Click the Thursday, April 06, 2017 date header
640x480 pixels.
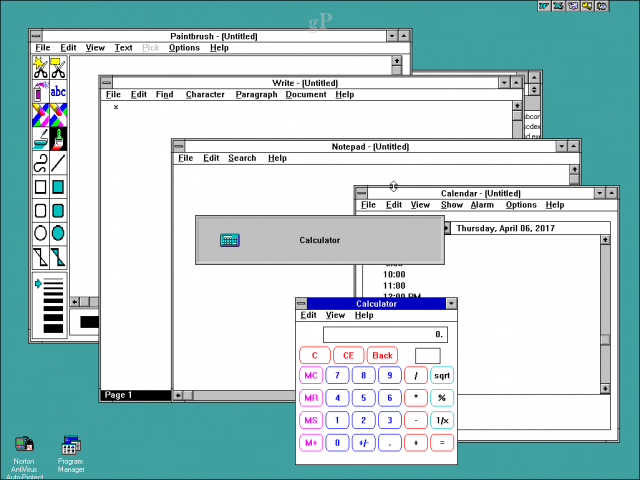505,228
